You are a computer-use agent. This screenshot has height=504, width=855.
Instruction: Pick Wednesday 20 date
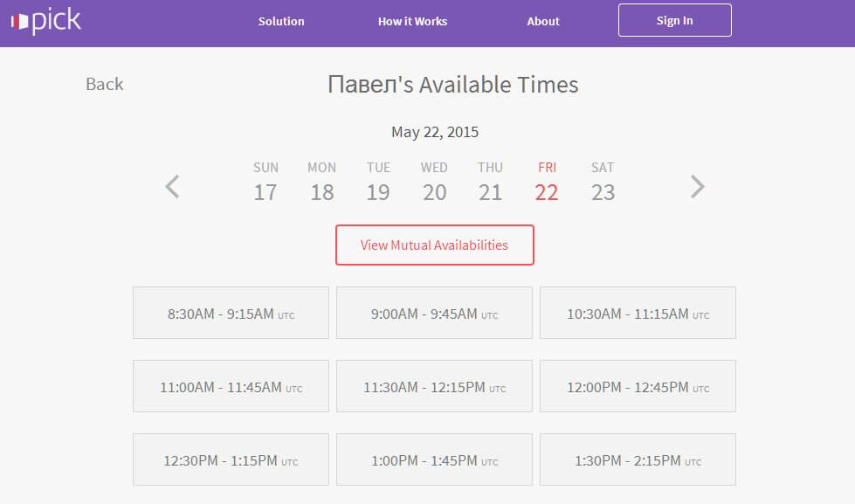(434, 182)
